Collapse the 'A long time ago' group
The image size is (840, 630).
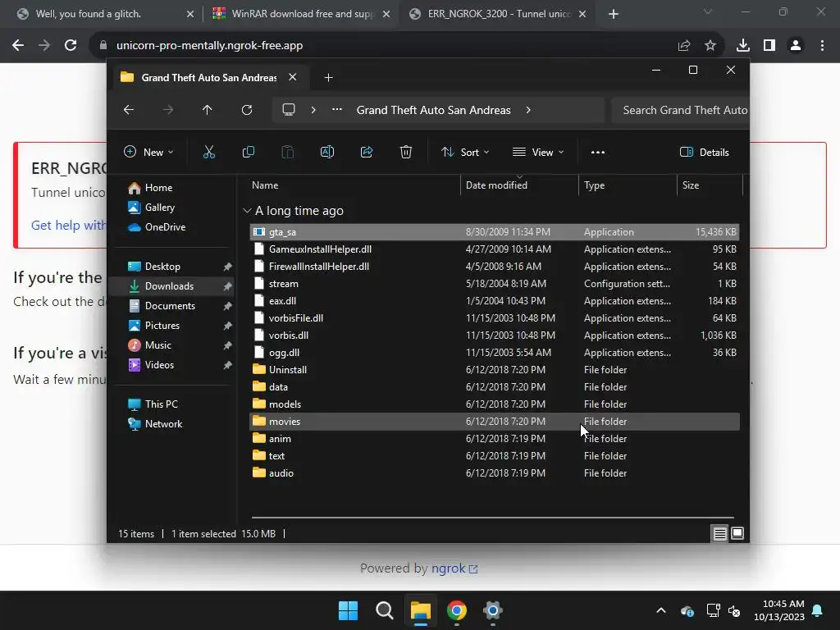[247, 211]
